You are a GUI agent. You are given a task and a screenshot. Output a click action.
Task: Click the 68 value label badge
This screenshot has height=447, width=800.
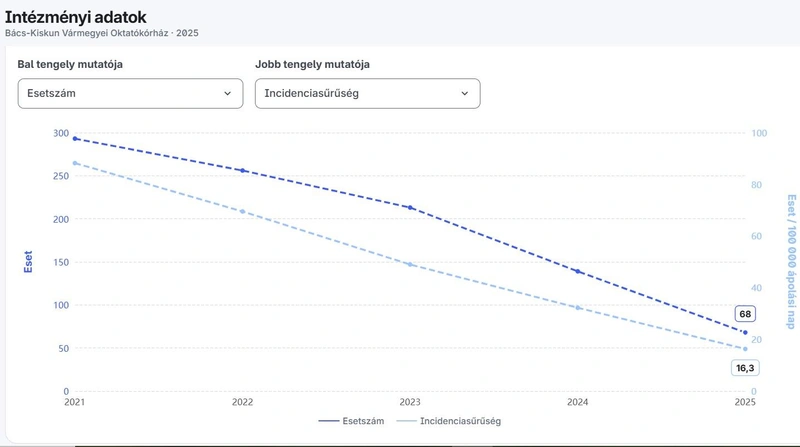[x=745, y=314]
